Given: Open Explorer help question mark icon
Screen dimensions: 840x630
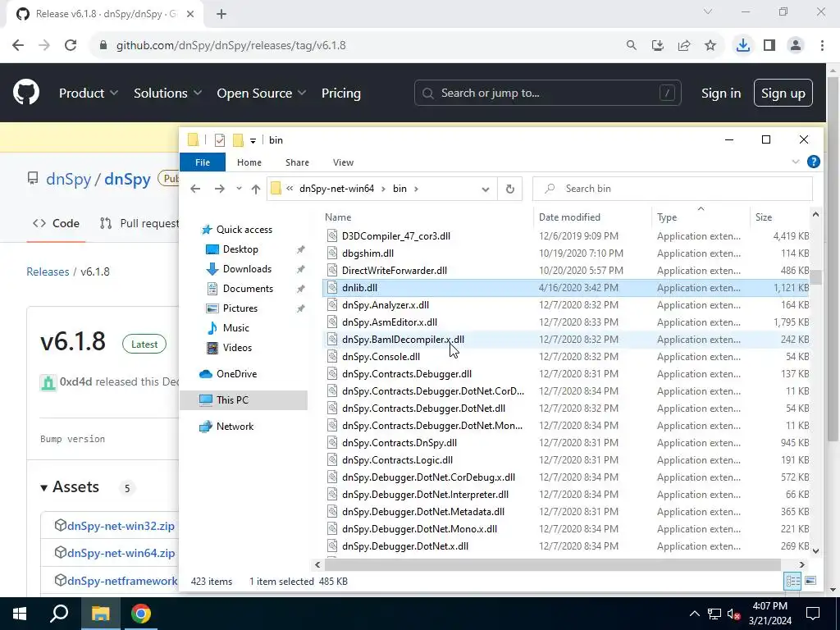Looking at the screenshot, I should pos(813,162).
